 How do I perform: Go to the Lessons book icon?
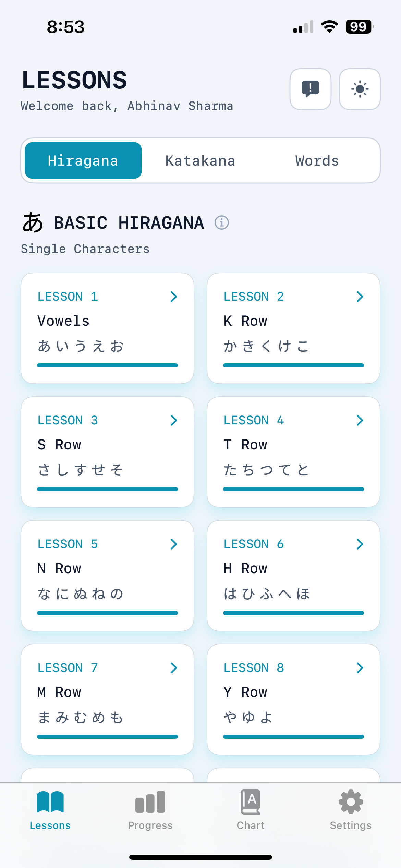click(x=50, y=802)
